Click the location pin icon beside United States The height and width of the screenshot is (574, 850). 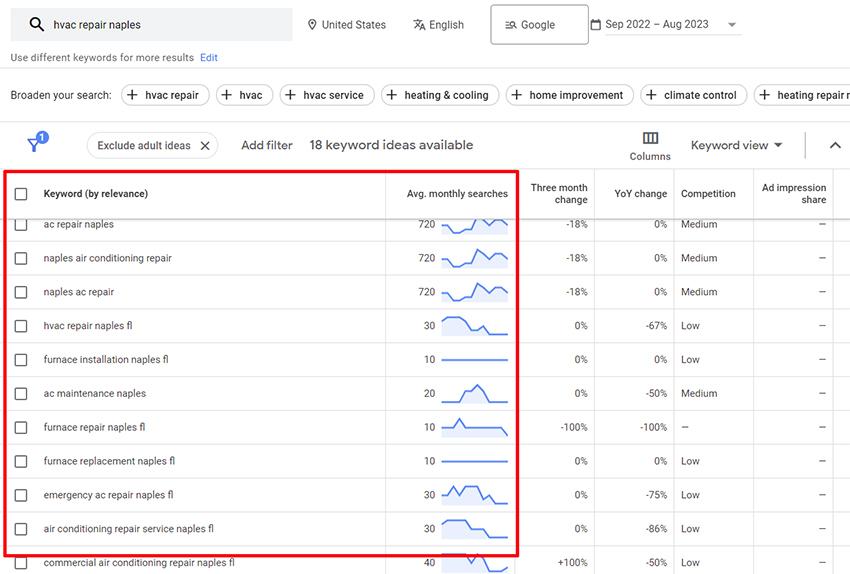tap(312, 25)
